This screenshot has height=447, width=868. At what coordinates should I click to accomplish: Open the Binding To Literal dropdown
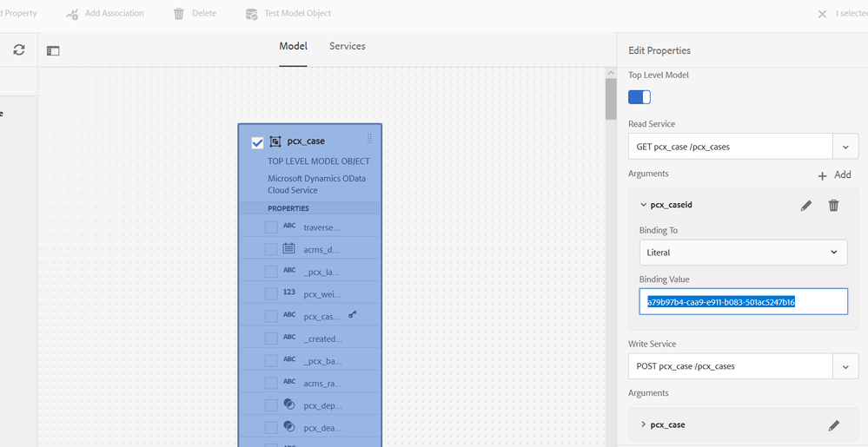[x=743, y=253]
